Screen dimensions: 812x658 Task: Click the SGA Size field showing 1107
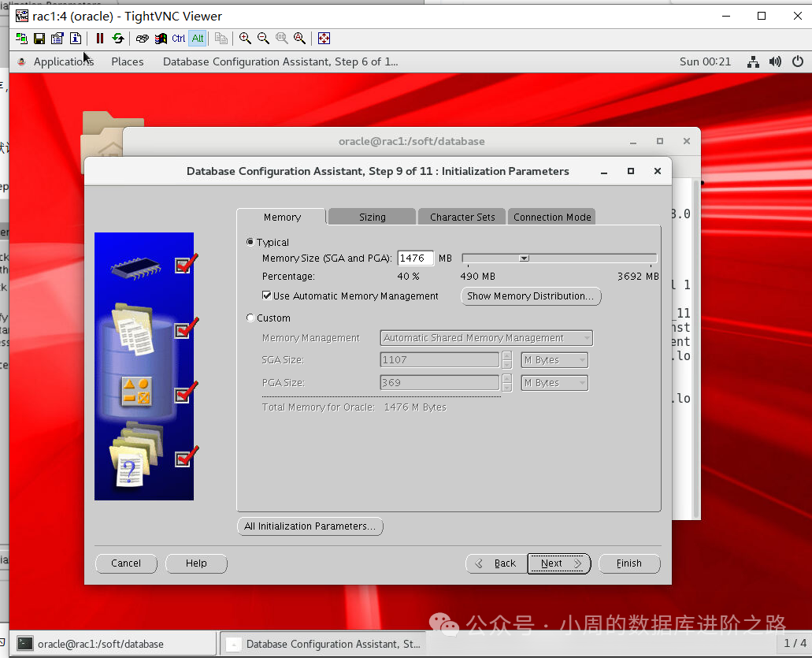click(x=439, y=359)
